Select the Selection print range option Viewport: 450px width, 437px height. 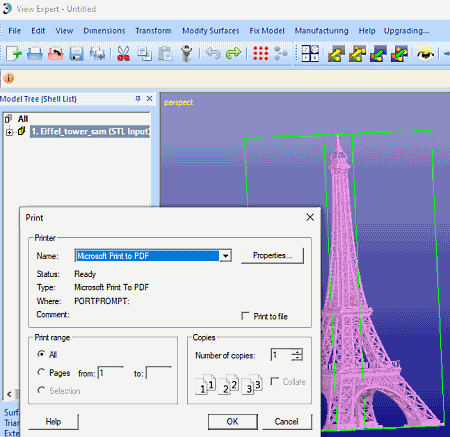[x=41, y=390]
